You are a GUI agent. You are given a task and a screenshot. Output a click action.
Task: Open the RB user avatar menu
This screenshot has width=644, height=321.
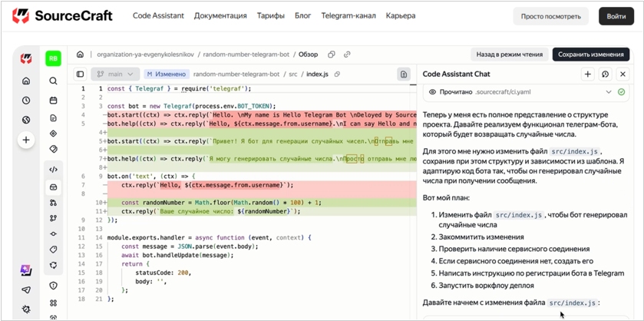click(x=53, y=58)
